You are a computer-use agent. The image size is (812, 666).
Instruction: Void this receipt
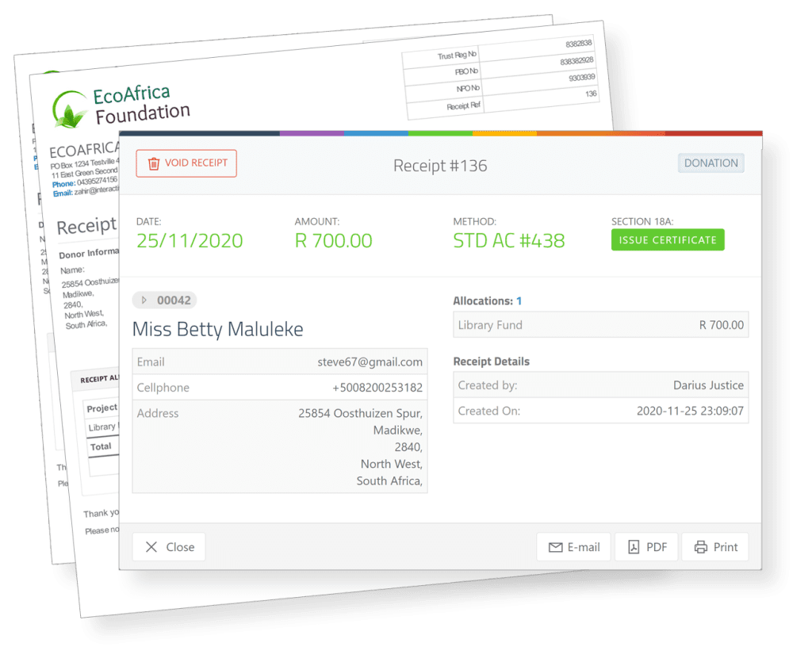[x=186, y=163]
